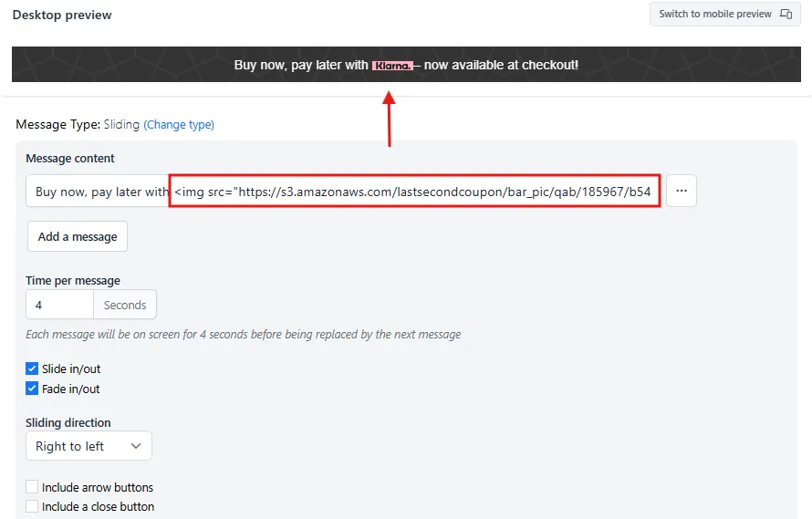
Task: Enable Include arrow buttons
Action: click(32, 487)
